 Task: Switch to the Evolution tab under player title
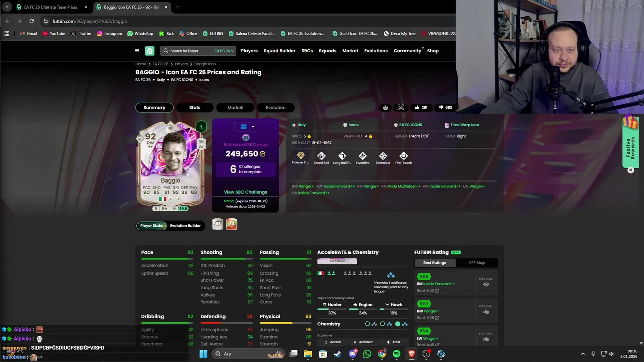pos(276,108)
